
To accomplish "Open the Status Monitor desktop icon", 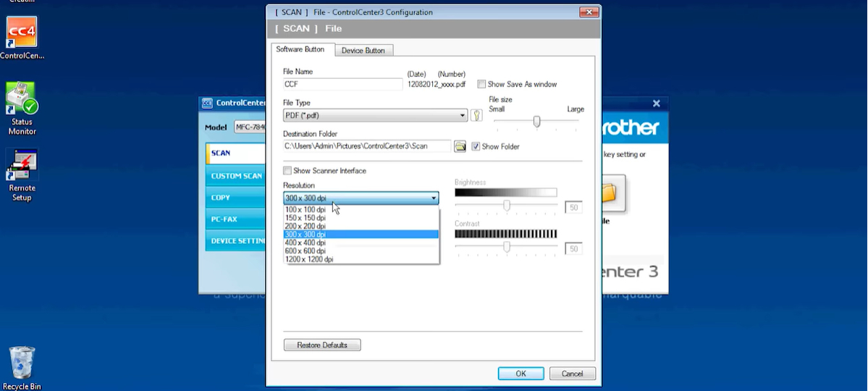I will pyautogui.click(x=22, y=109).
